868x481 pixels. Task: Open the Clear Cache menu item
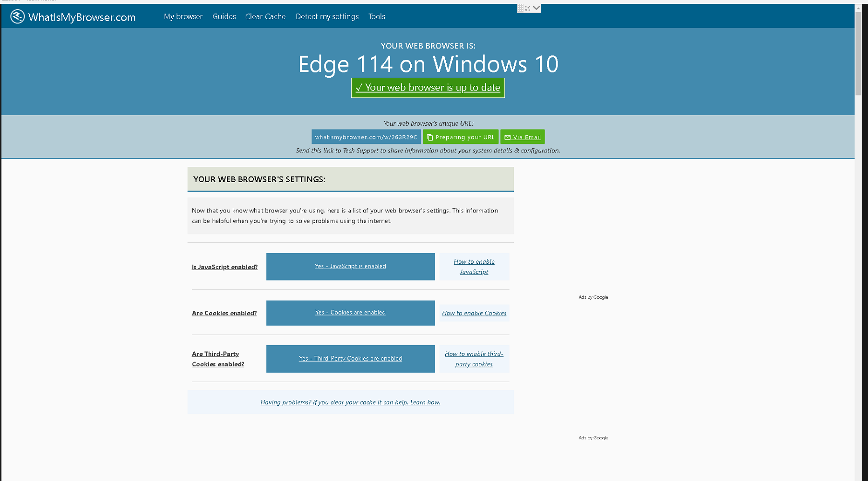click(265, 16)
